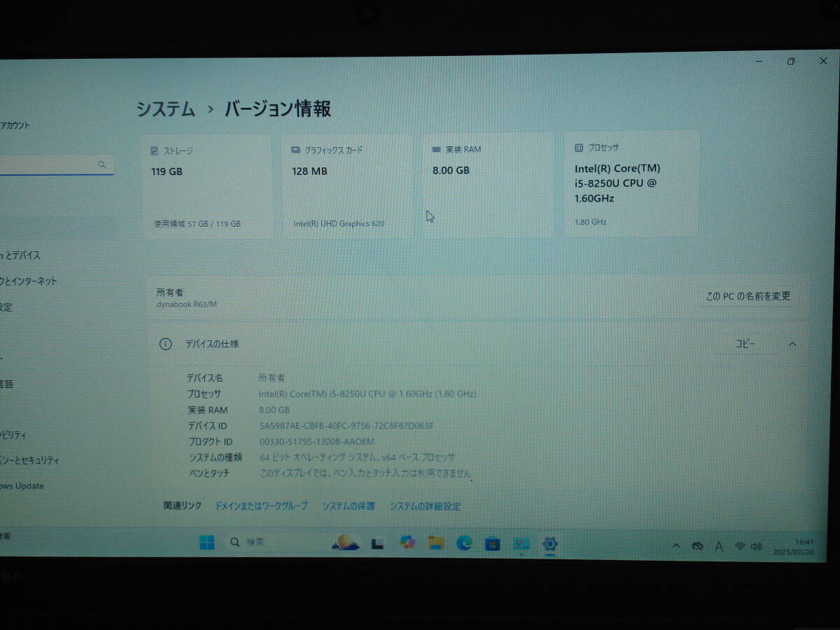
Task: Collapse the device specifications section
Action: (x=792, y=344)
